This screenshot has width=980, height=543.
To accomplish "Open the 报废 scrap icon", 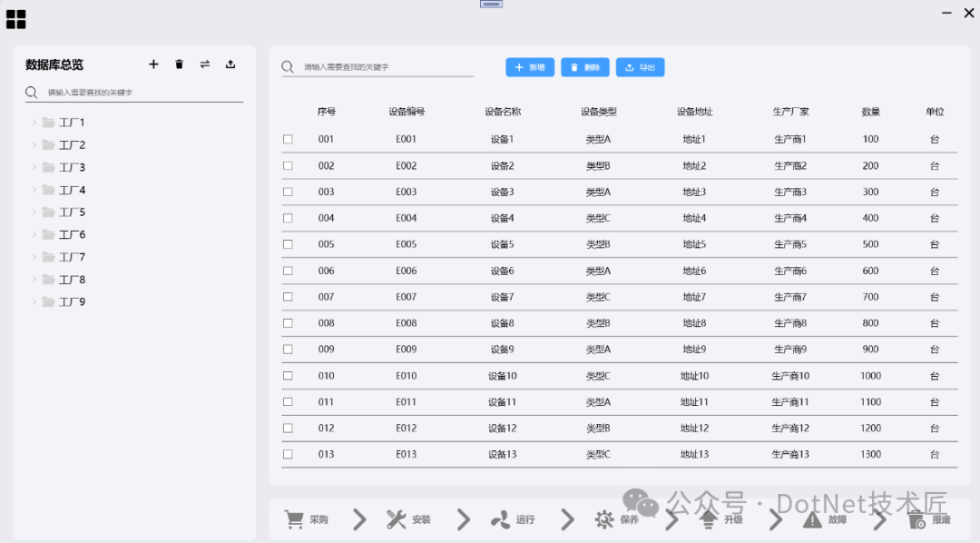I will coord(915,518).
